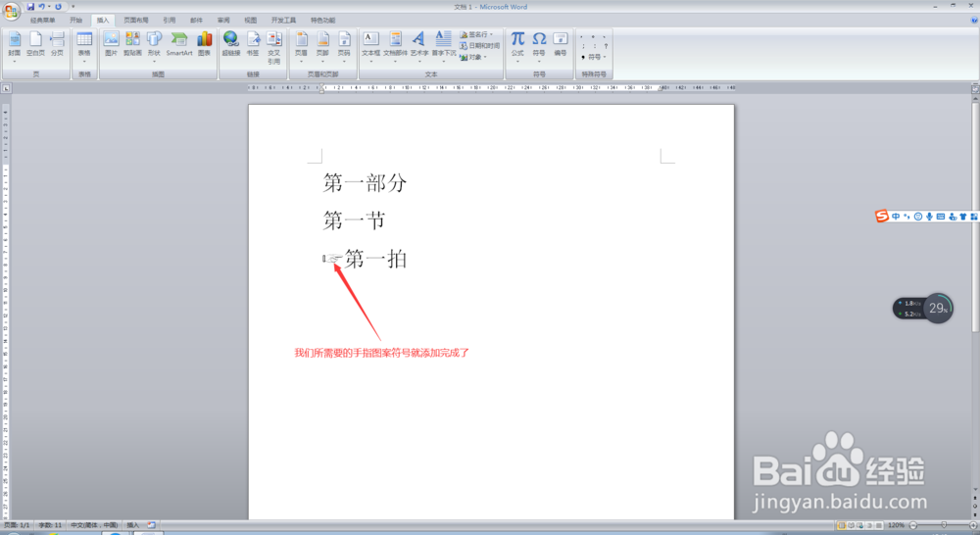Insert a signature line (签名行)
Image resolution: width=980 pixels, height=535 pixels.
point(477,34)
